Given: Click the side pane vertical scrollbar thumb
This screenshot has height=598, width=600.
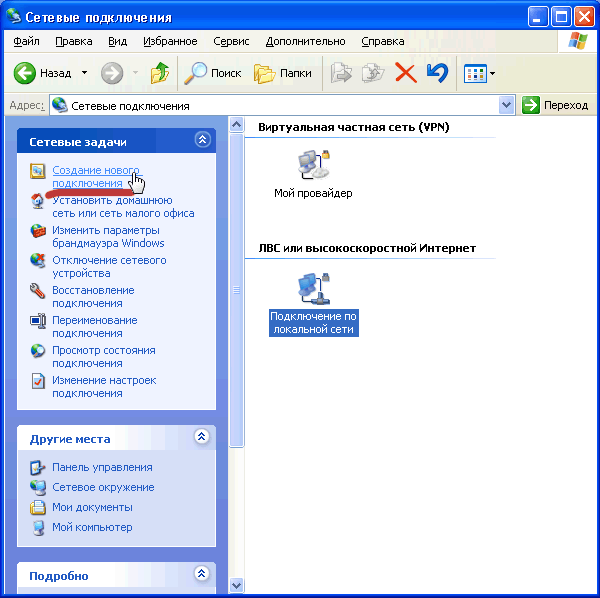Looking at the screenshot, I should click(x=236, y=290).
